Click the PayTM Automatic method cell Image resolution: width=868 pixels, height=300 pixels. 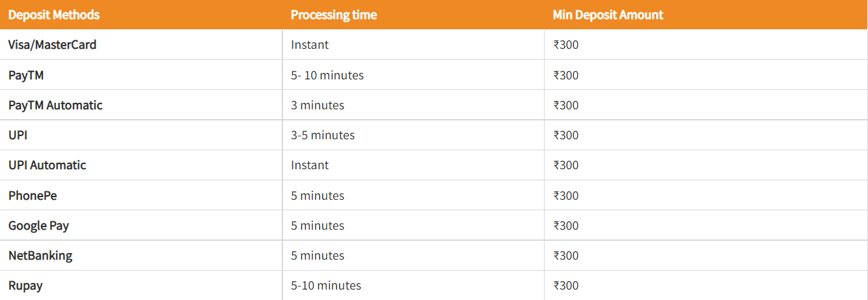(x=55, y=105)
